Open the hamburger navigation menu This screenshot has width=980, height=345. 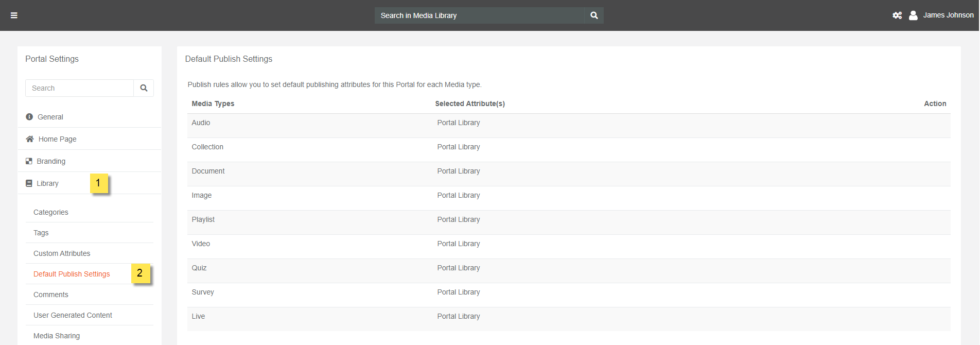click(x=14, y=15)
